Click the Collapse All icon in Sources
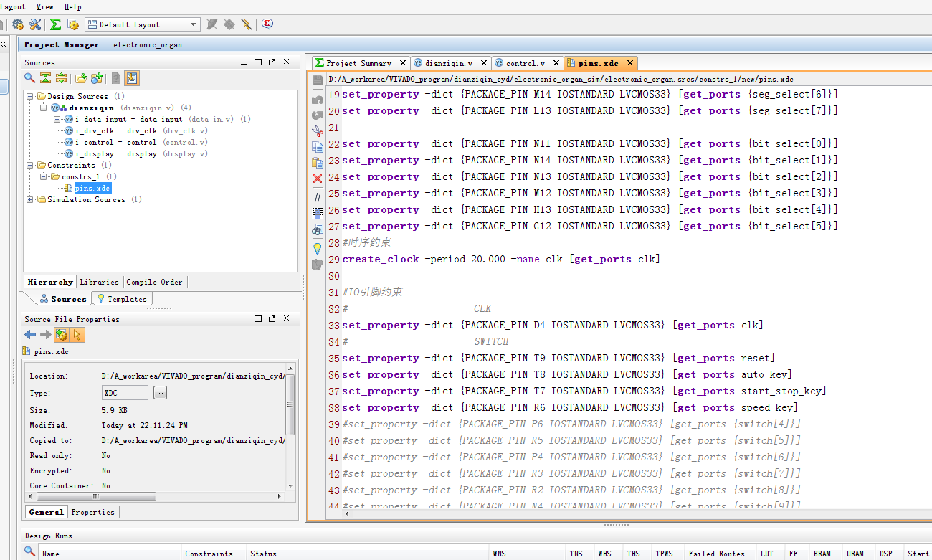The image size is (932, 560). tap(45, 78)
